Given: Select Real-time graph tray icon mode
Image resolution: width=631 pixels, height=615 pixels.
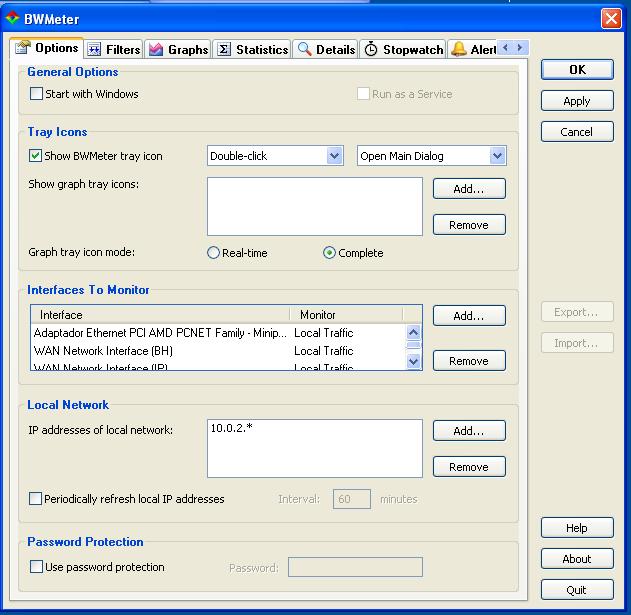Looking at the screenshot, I should click(x=213, y=253).
